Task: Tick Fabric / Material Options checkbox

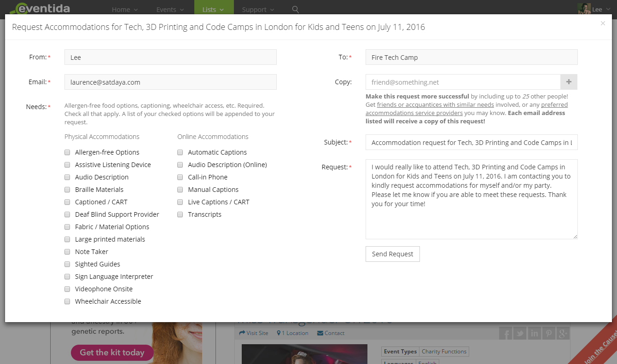Action: [67, 227]
